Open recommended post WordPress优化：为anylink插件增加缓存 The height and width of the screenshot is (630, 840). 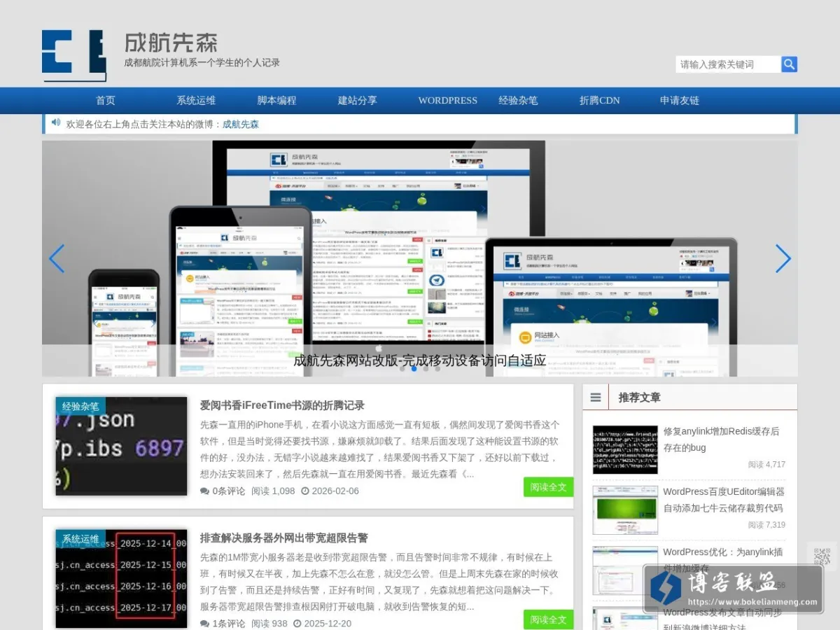click(723, 559)
